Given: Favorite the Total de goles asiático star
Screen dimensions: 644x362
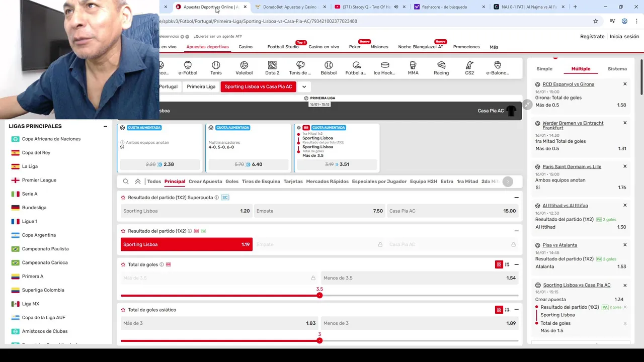Looking at the screenshot, I should pyautogui.click(x=123, y=310).
